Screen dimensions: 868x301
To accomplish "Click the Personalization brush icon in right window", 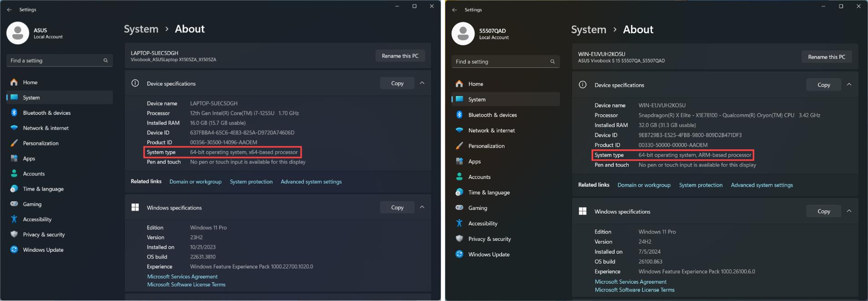I will (459, 146).
